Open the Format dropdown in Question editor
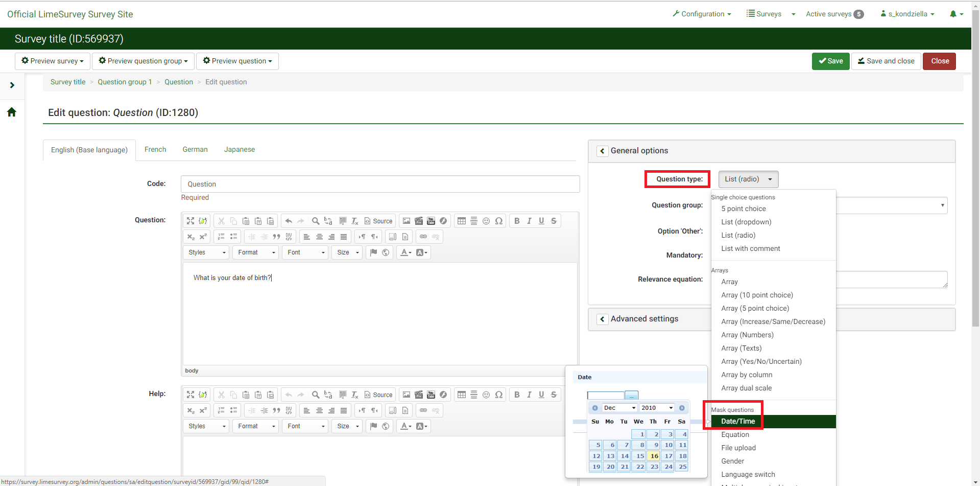The image size is (980, 486). 256,252
